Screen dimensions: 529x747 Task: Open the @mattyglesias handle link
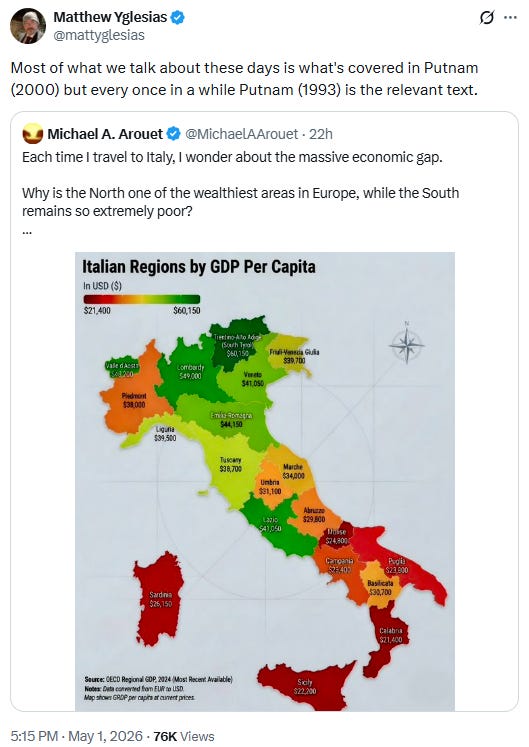tap(99, 35)
